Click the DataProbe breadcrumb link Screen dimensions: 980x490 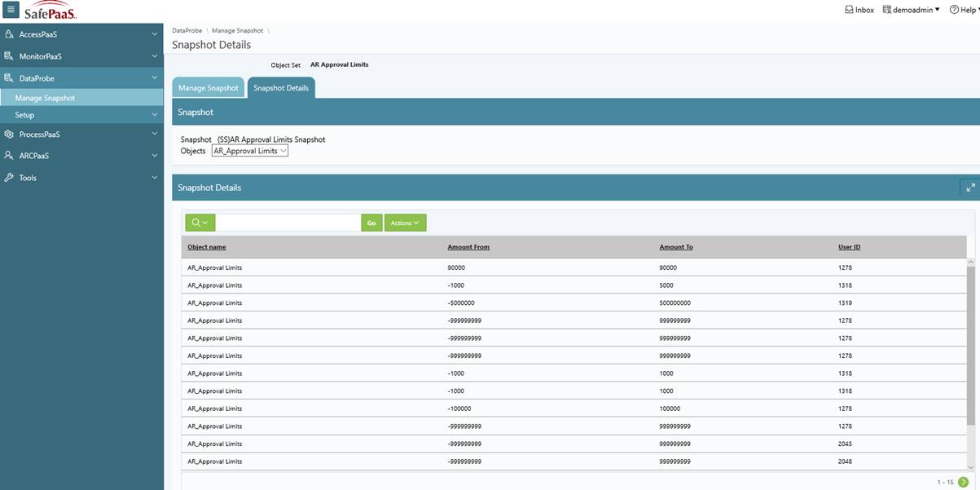[x=187, y=30]
